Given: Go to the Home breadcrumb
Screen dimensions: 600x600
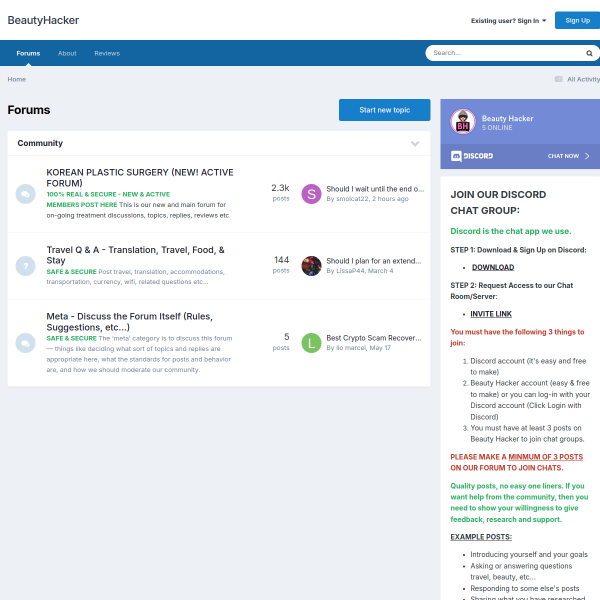Looking at the screenshot, I should [17, 79].
